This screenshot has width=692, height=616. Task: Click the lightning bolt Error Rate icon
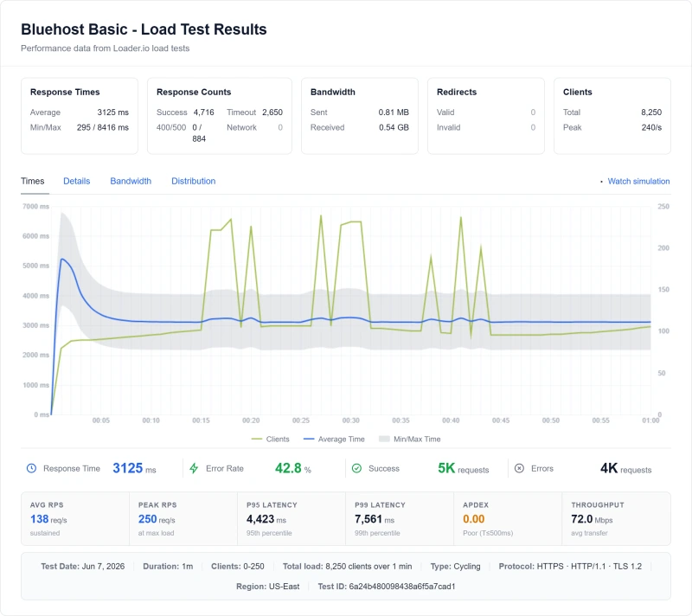(194, 468)
